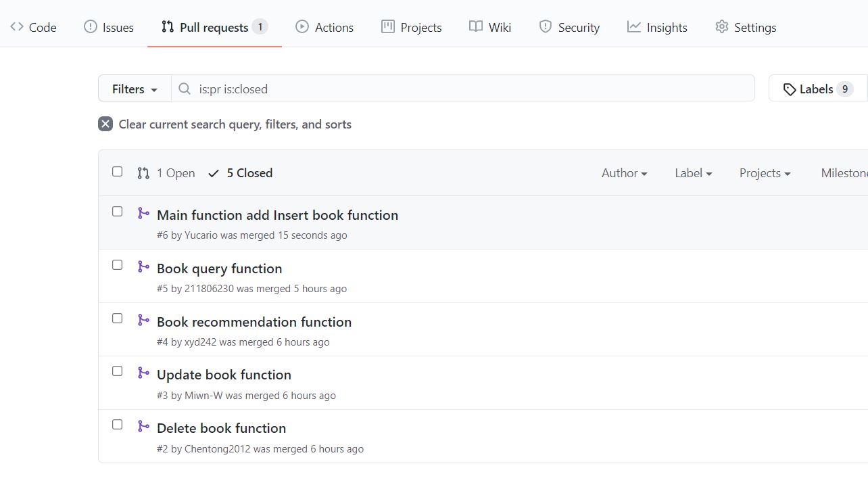Go to the Wiki tab
This screenshot has width=868, height=491.
[x=490, y=27]
